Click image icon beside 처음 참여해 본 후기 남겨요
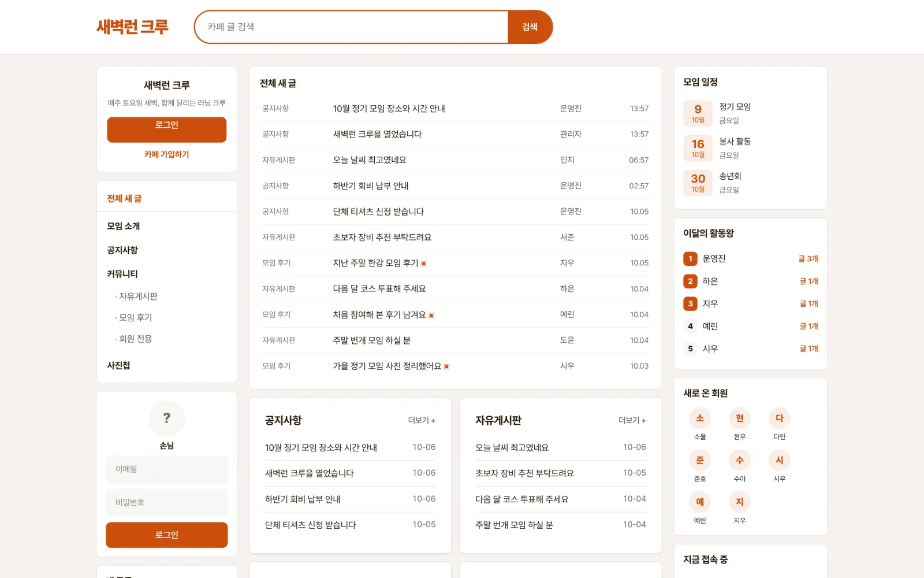Viewport: 924px width, 578px height. (431, 315)
